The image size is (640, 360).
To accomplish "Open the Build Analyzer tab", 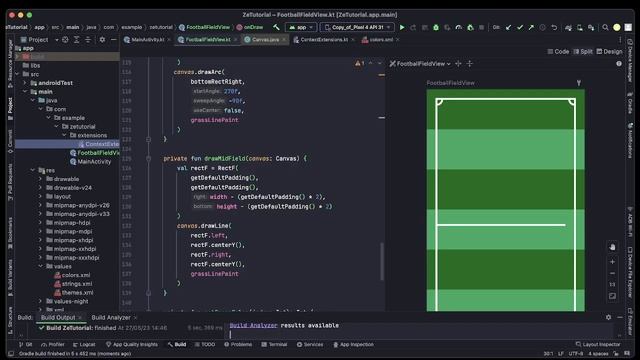I will 111,317.
